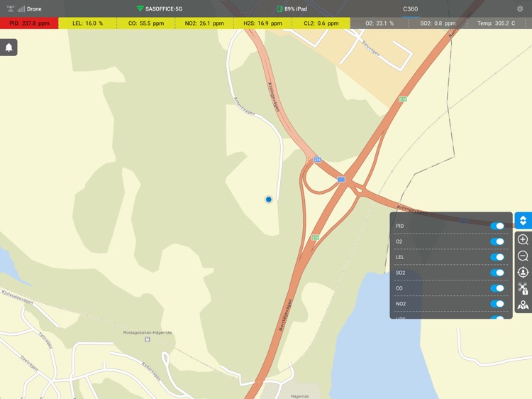Select the H2S 16.9 ppm reading
Viewport: 532px width, 399px height.
(262, 23)
